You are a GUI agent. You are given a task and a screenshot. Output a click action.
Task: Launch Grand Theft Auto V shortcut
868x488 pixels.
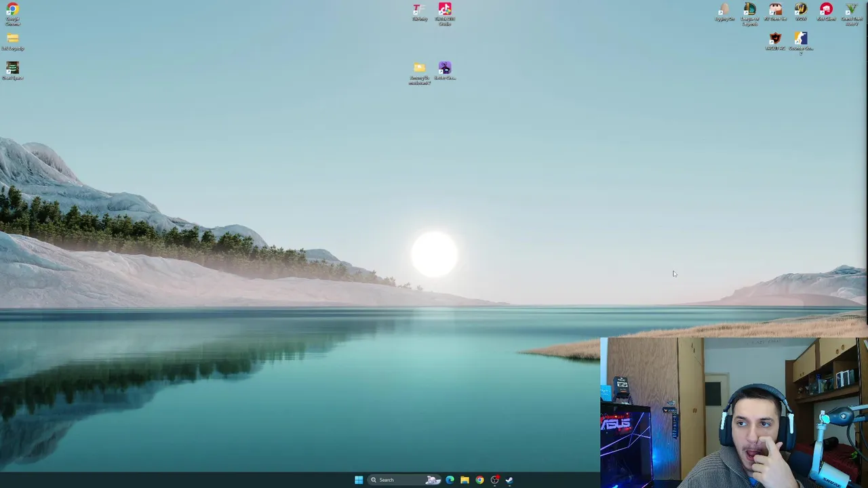tap(852, 14)
